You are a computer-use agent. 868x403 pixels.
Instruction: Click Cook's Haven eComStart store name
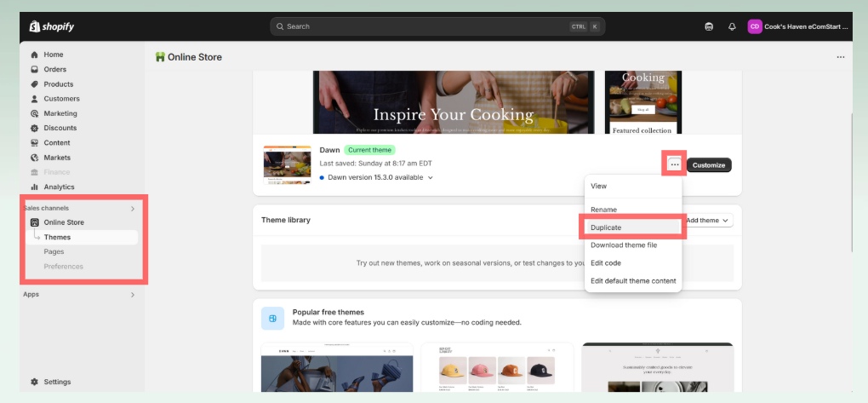(806, 26)
